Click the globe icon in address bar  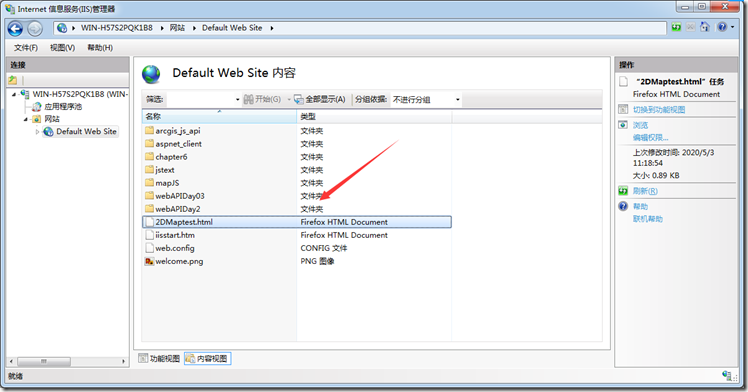point(62,28)
